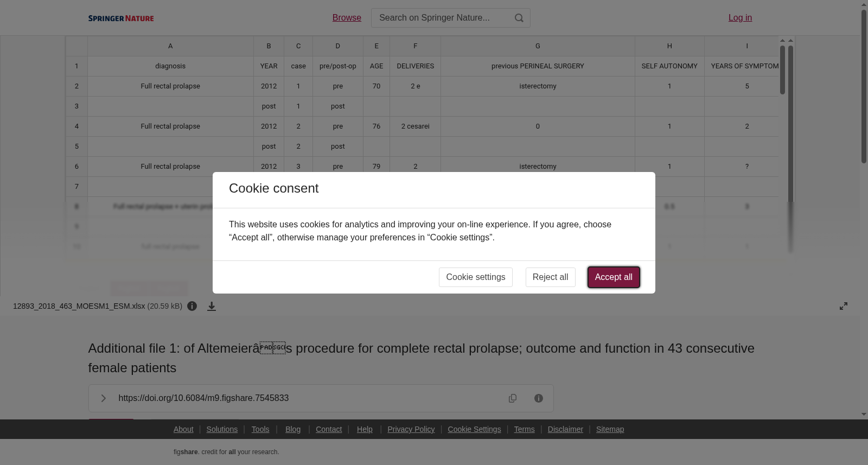Copy the DOI link to the clipboard
This screenshot has width=868, height=465.
[513, 398]
